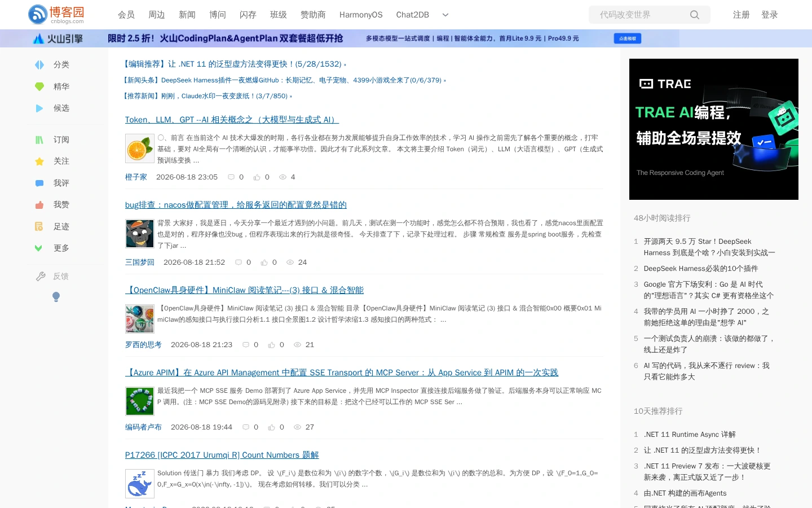
Task: Open recommended item 由.NET 构建的画布Agents
Action: point(685,493)
